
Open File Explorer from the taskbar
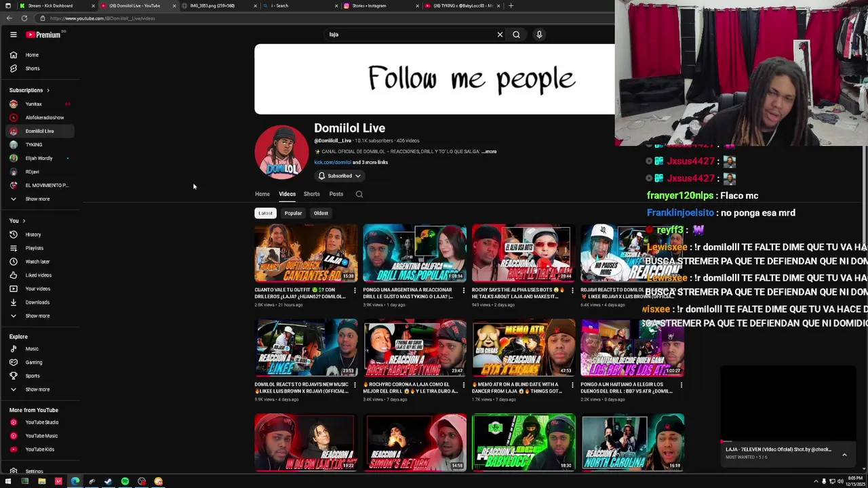tap(41, 482)
